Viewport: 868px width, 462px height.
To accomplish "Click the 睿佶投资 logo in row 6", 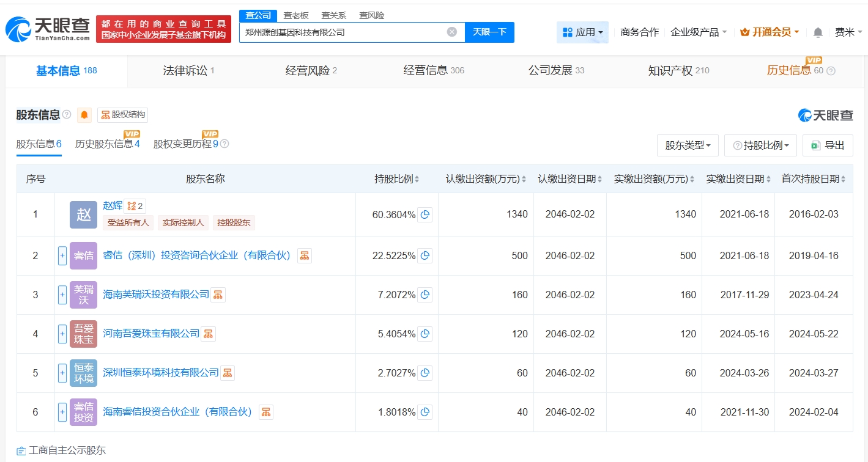I will (x=83, y=412).
